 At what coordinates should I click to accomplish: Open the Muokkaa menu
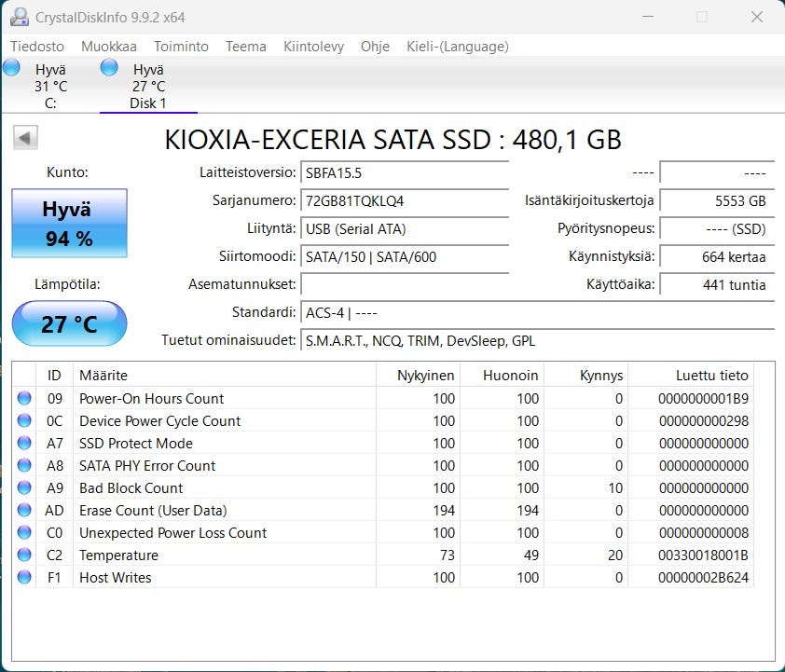click(109, 47)
